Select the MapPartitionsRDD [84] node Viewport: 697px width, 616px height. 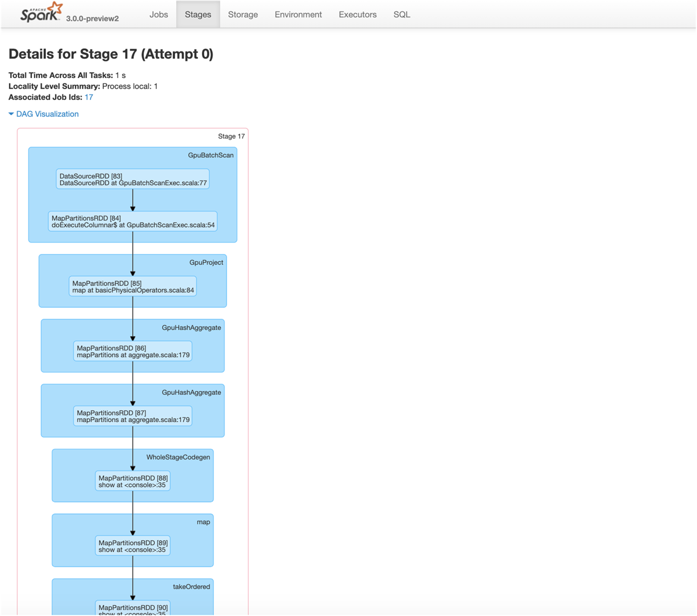pos(133,221)
